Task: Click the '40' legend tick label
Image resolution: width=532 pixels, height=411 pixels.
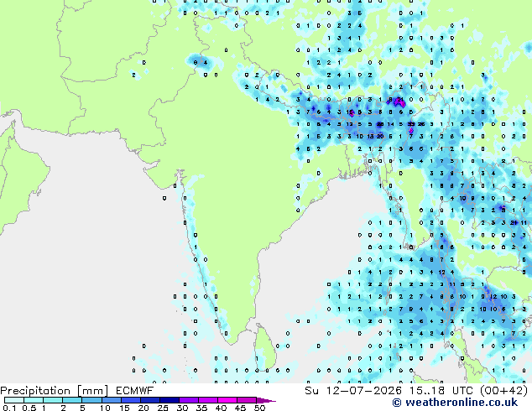Action: 222,408
